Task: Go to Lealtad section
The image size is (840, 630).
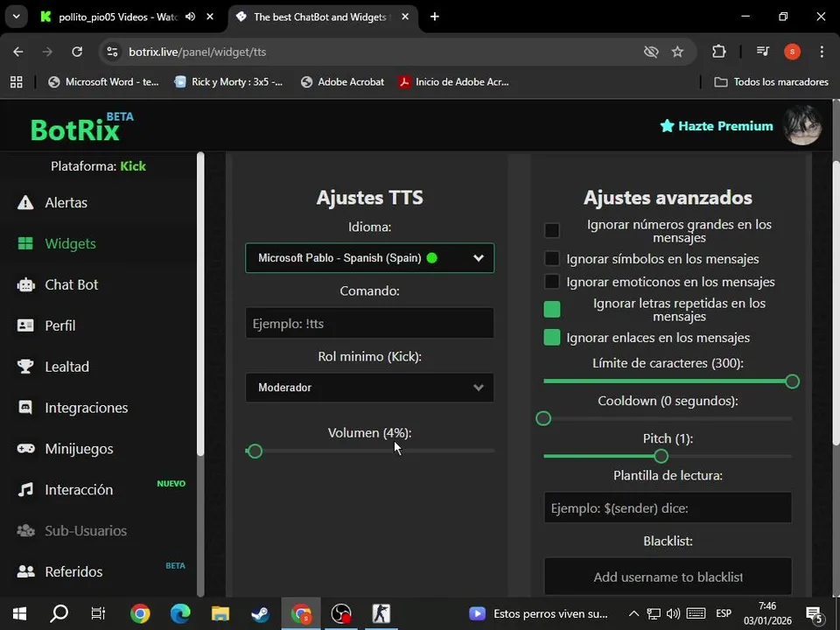Action: [67, 367]
